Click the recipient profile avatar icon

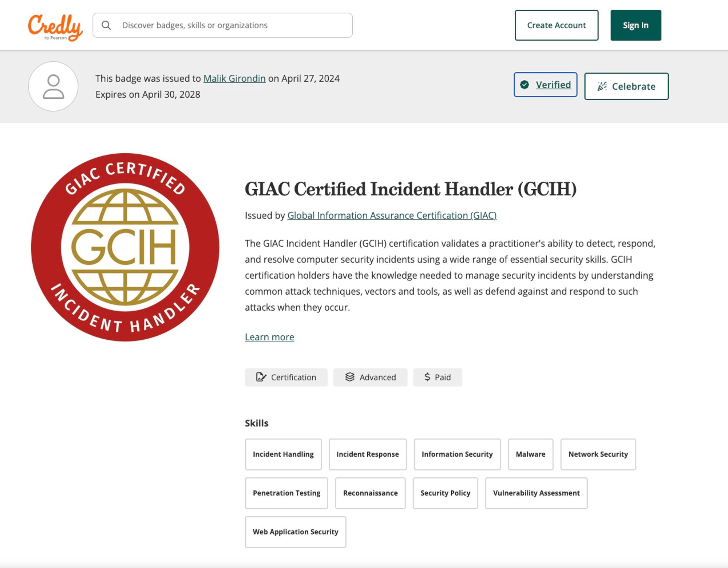[x=53, y=86]
